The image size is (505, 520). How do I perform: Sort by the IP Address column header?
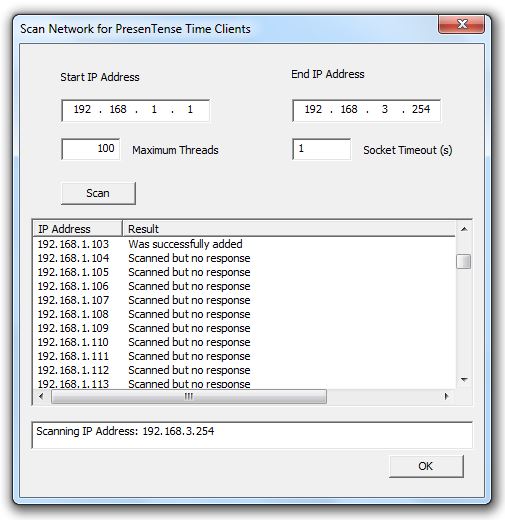click(78, 229)
